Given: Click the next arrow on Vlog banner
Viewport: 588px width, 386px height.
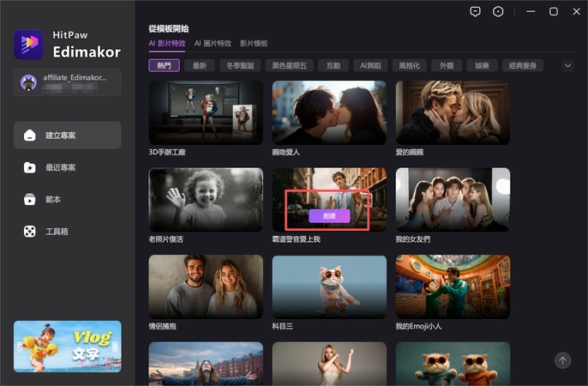Looking at the screenshot, I should (x=115, y=347).
